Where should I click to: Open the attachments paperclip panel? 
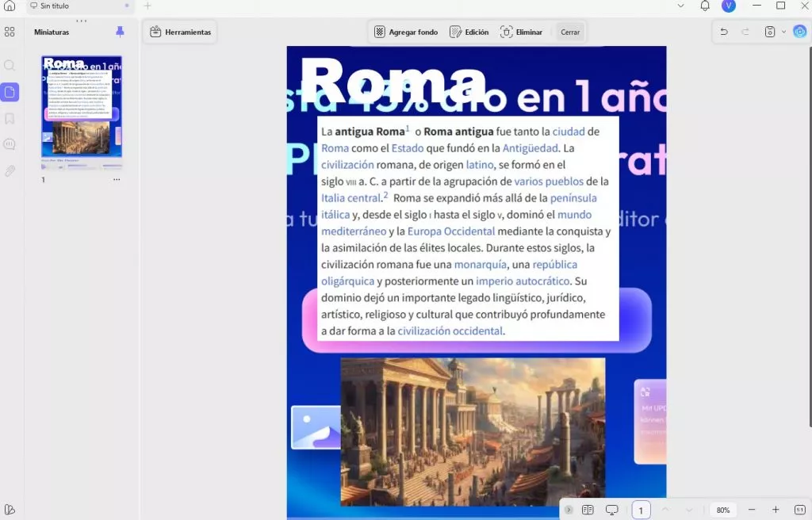(10, 170)
